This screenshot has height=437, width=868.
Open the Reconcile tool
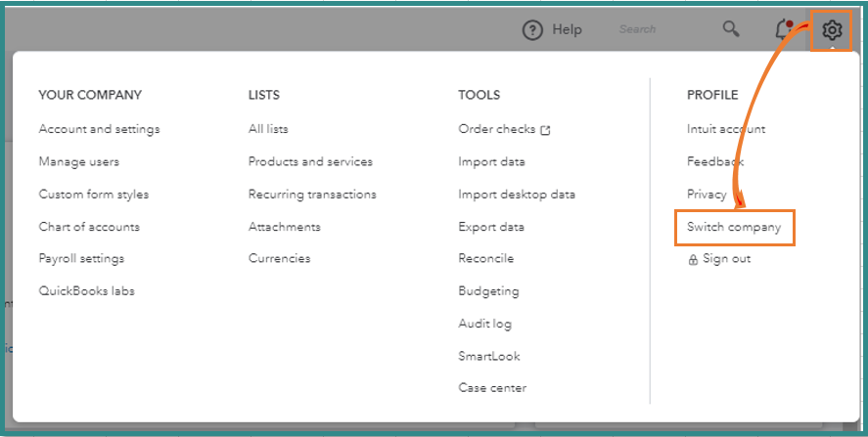click(x=485, y=259)
